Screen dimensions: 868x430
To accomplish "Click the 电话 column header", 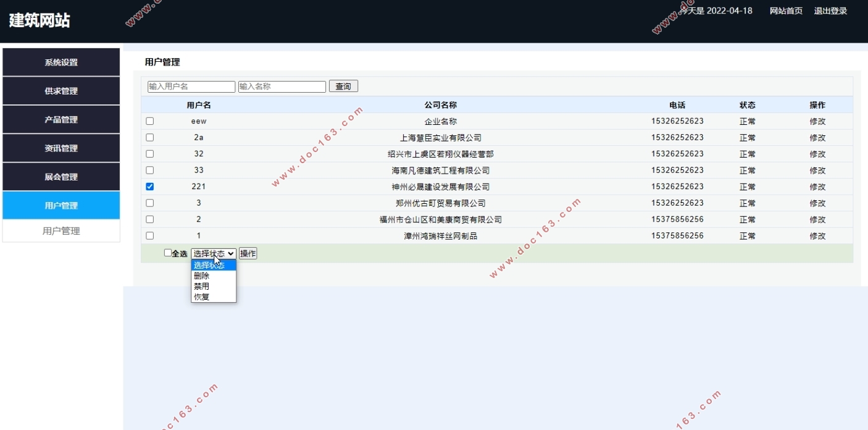I will (677, 105).
